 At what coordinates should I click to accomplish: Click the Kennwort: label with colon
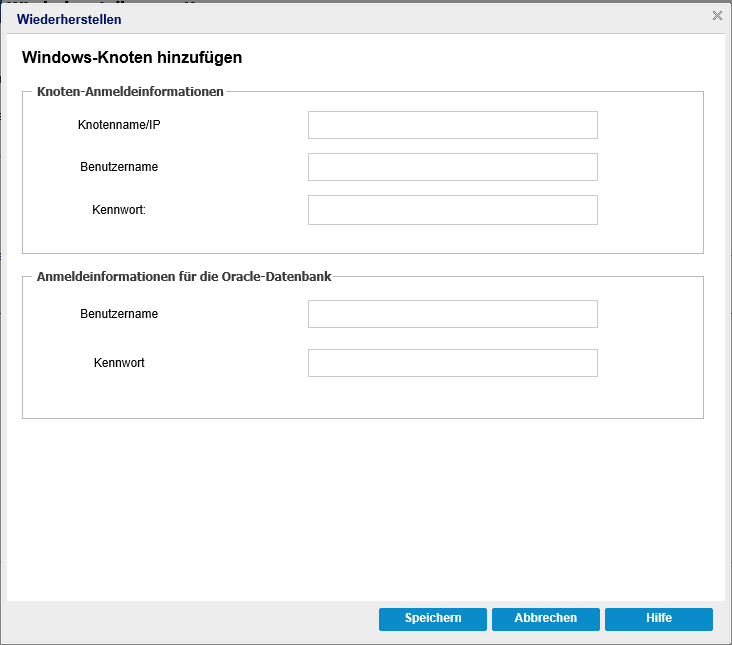119,210
